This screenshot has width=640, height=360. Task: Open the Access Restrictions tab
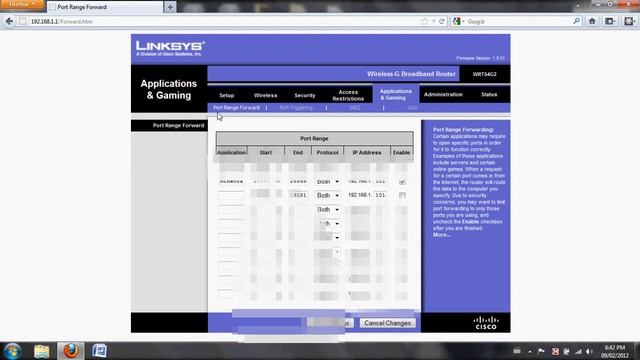pos(348,95)
